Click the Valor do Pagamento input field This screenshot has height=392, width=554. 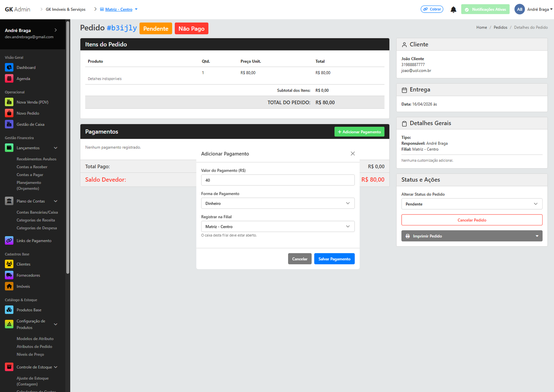click(x=278, y=180)
